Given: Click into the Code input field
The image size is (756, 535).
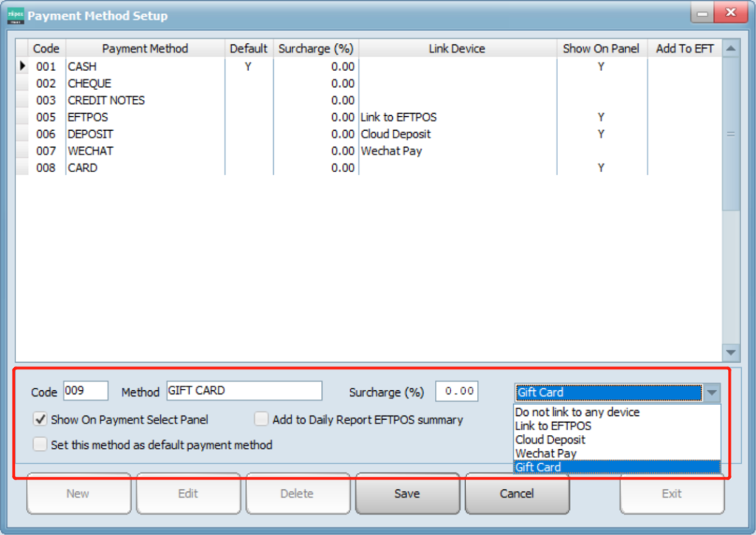Looking at the screenshot, I should coord(86,391).
